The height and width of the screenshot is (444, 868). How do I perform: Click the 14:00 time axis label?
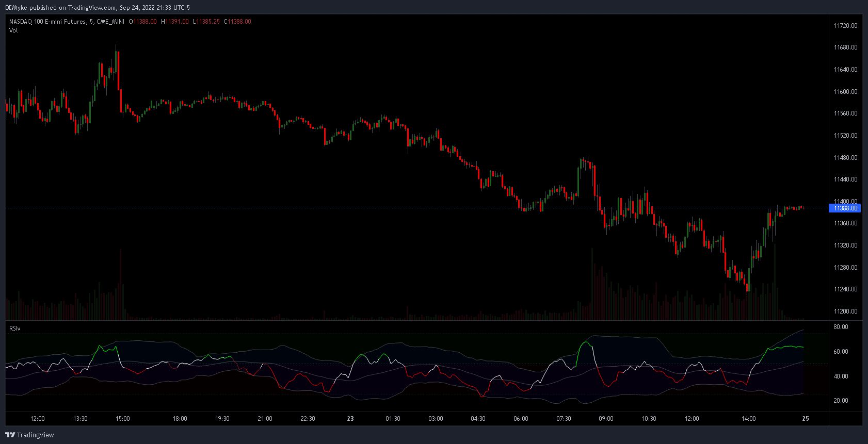pyautogui.click(x=749, y=419)
